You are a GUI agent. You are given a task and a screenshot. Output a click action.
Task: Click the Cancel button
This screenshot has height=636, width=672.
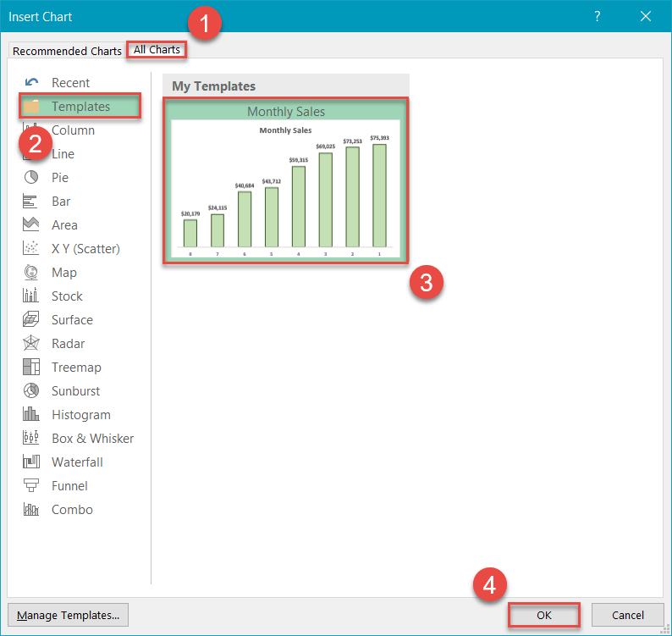[627, 615]
